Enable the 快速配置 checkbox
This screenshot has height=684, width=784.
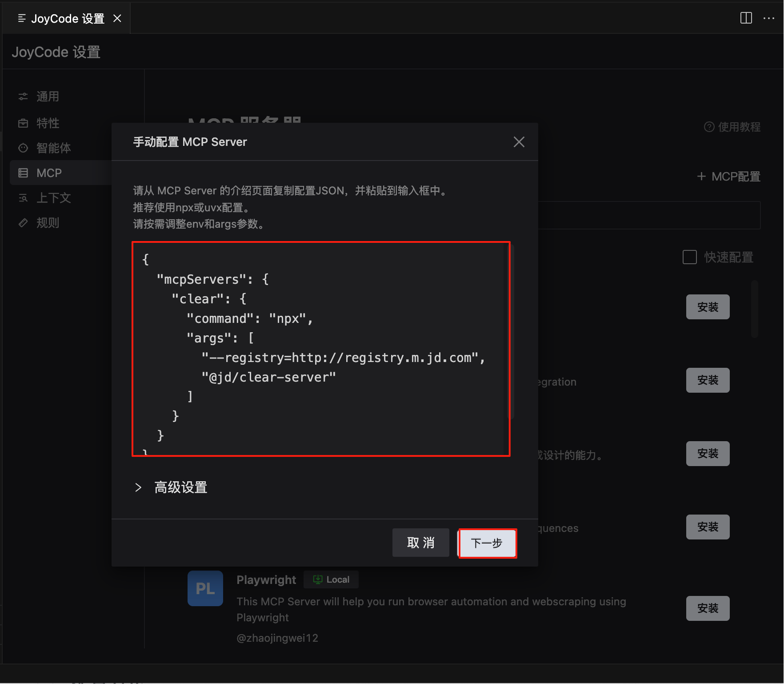[689, 257]
